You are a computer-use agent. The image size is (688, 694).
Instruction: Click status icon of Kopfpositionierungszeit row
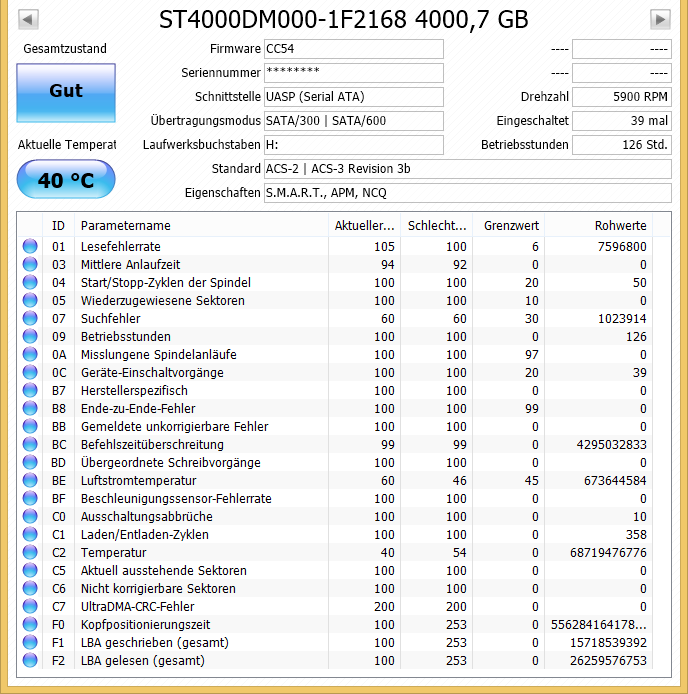30,624
